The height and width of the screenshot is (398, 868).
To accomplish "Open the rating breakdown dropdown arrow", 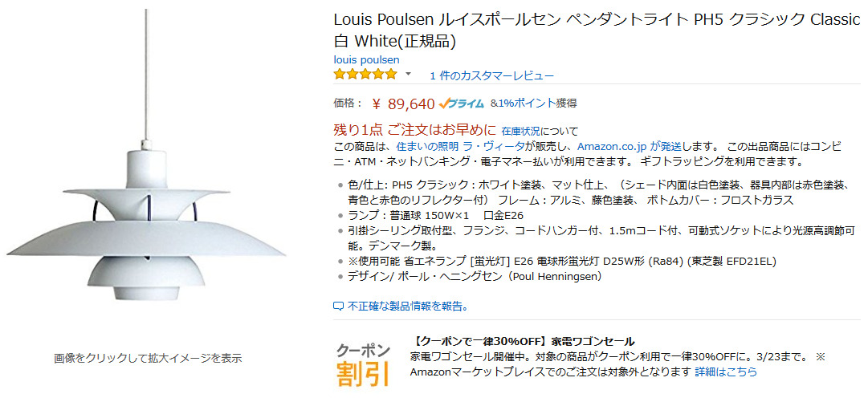I will (x=408, y=75).
